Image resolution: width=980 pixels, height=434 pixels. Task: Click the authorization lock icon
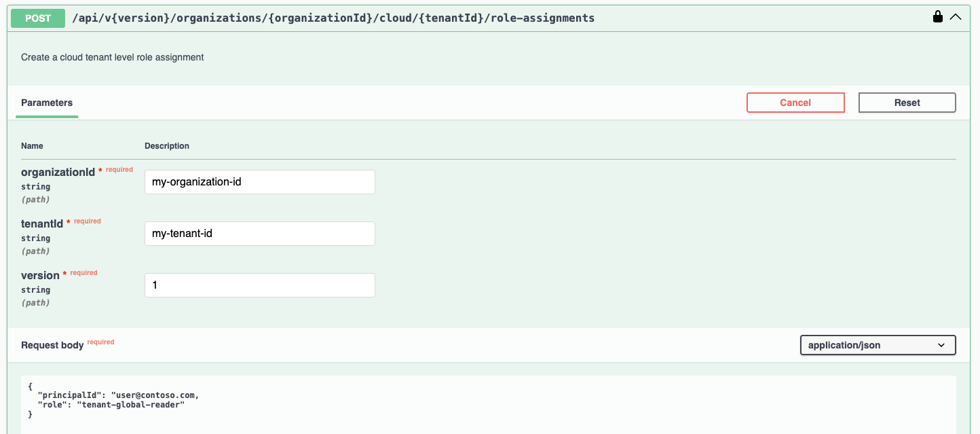click(x=937, y=17)
